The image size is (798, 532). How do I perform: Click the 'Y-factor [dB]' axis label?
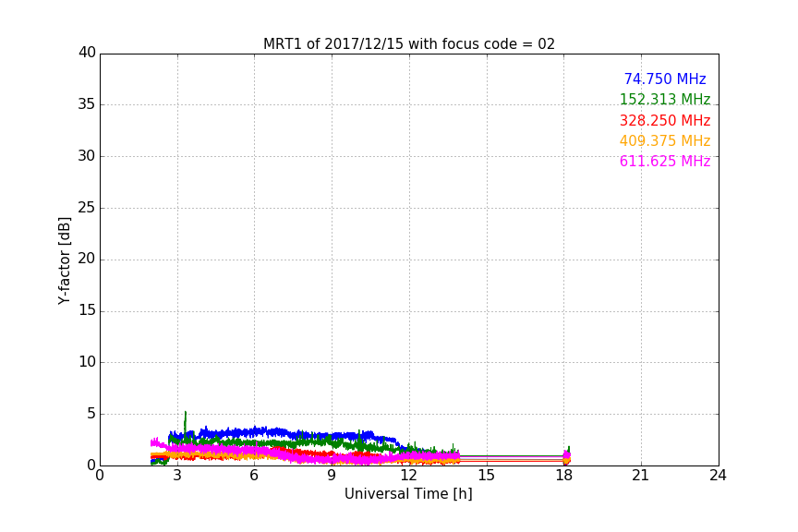64,260
